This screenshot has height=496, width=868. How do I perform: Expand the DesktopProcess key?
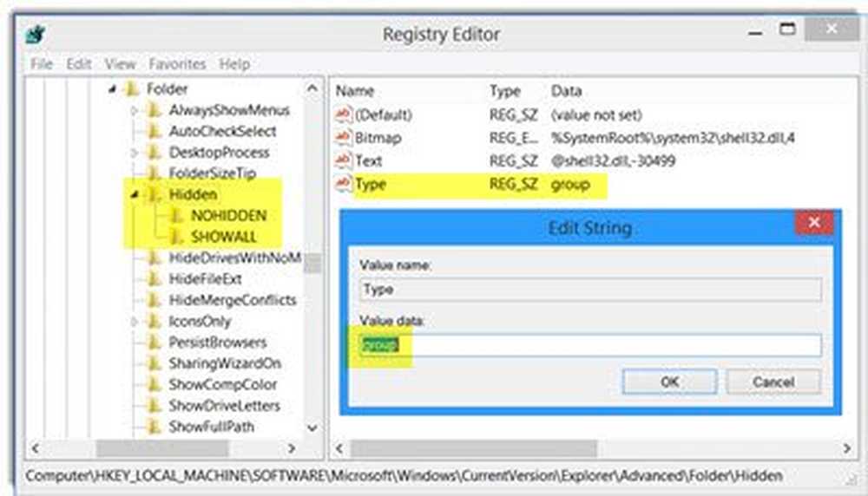[134, 153]
